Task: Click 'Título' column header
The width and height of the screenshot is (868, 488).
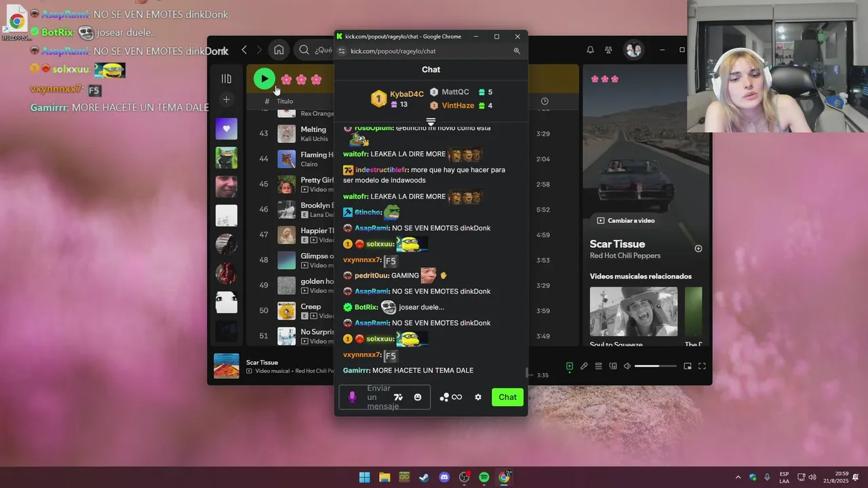Action: tap(285, 102)
